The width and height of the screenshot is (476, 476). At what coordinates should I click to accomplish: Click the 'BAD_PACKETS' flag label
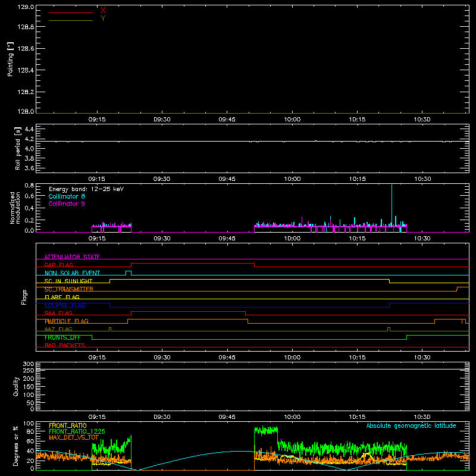click(x=65, y=345)
